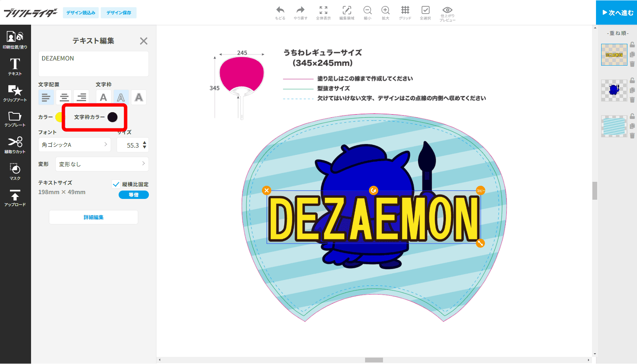Viewport: 637px width, 364px height.
Task: Click the orange resize handle on text
Action: pos(480,243)
